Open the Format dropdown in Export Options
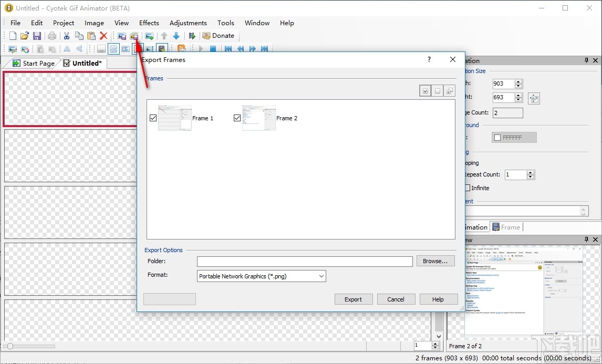This screenshot has height=364, width=602. (x=321, y=276)
